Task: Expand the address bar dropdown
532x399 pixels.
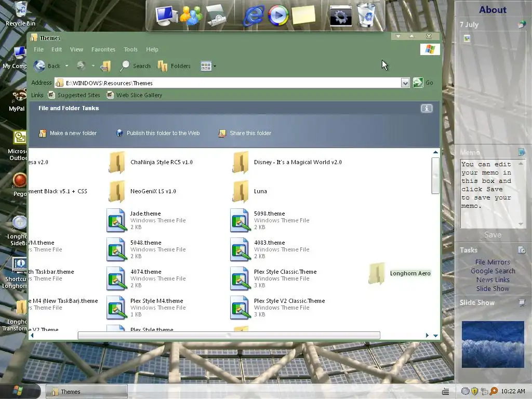Action: click(405, 83)
